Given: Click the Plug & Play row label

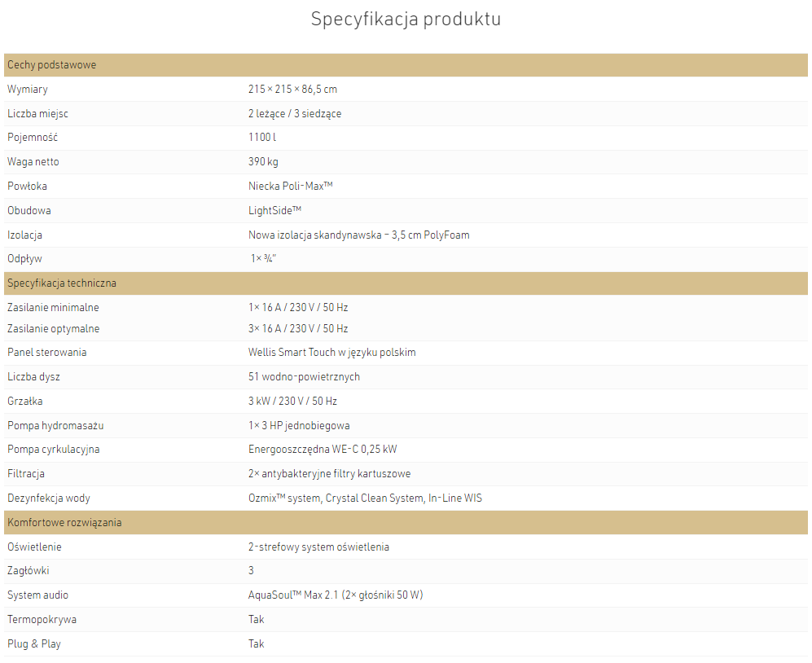Looking at the screenshot, I should [34, 643].
